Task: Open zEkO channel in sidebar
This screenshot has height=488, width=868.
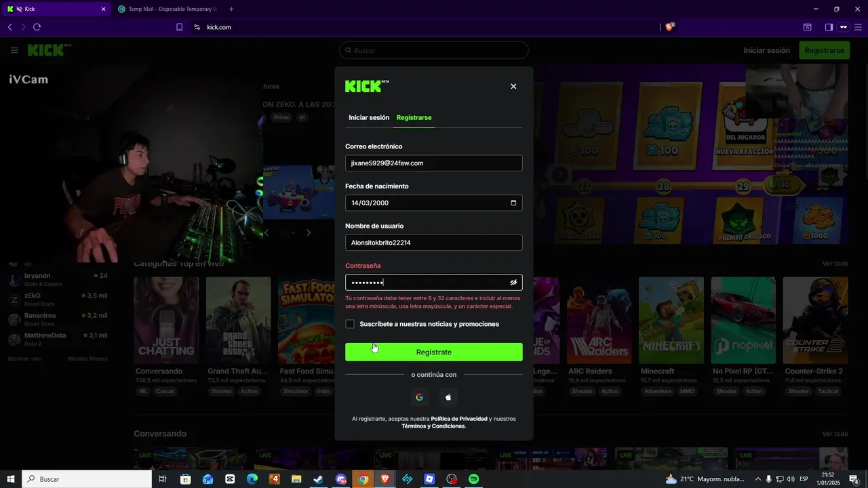Action: (58, 300)
